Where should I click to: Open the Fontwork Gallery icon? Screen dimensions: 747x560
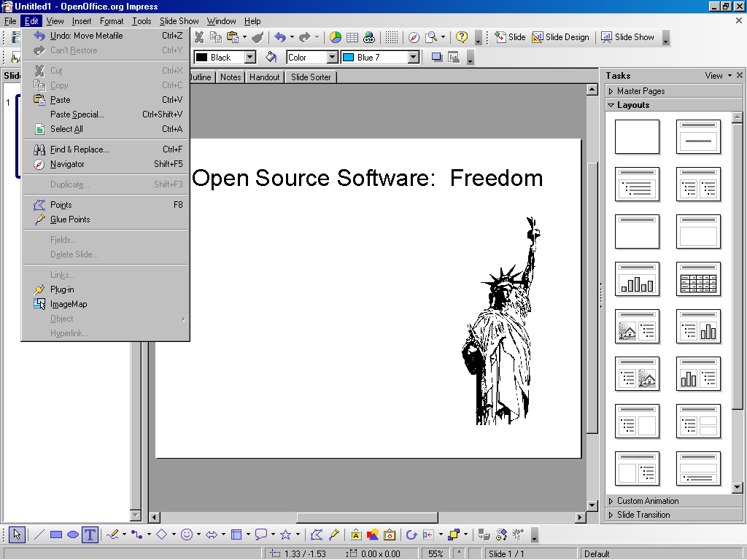pyautogui.click(x=356, y=534)
